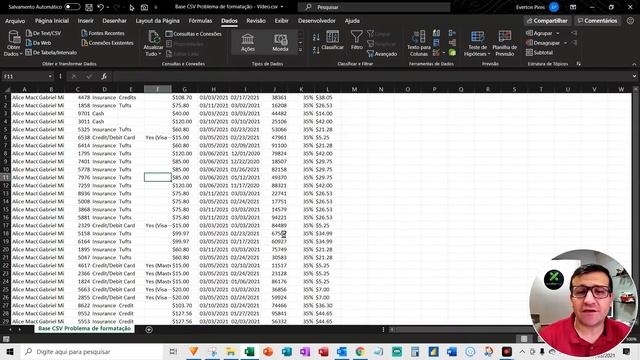Click the insert function fx icon
This screenshot has height=360, width=640.
pyautogui.click(x=104, y=76)
